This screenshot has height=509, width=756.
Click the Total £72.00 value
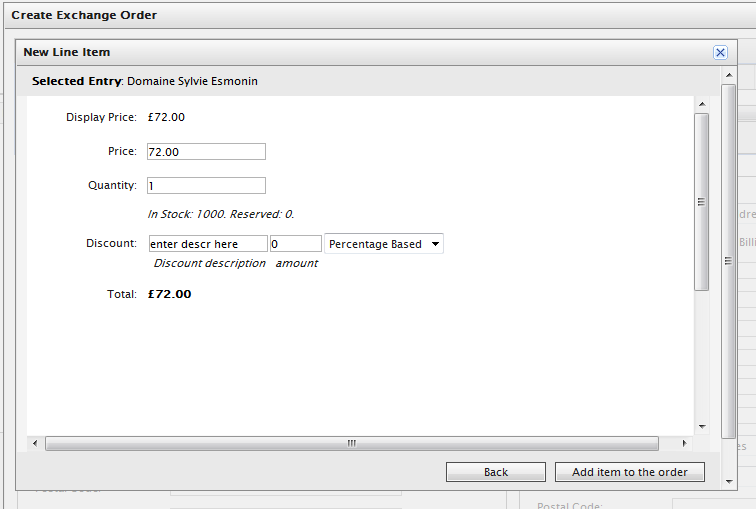pyautogui.click(x=169, y=294)
